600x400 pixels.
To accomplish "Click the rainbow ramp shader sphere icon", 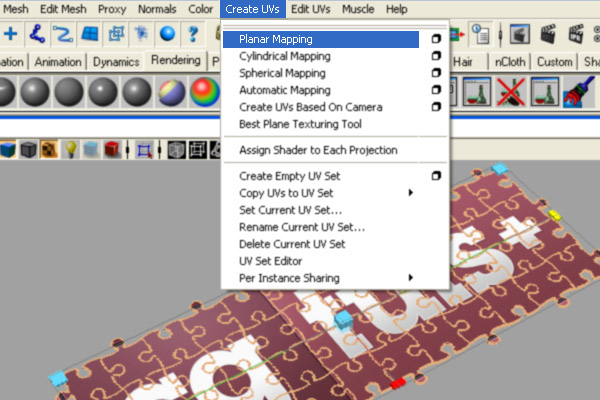I will coord(205,92).
